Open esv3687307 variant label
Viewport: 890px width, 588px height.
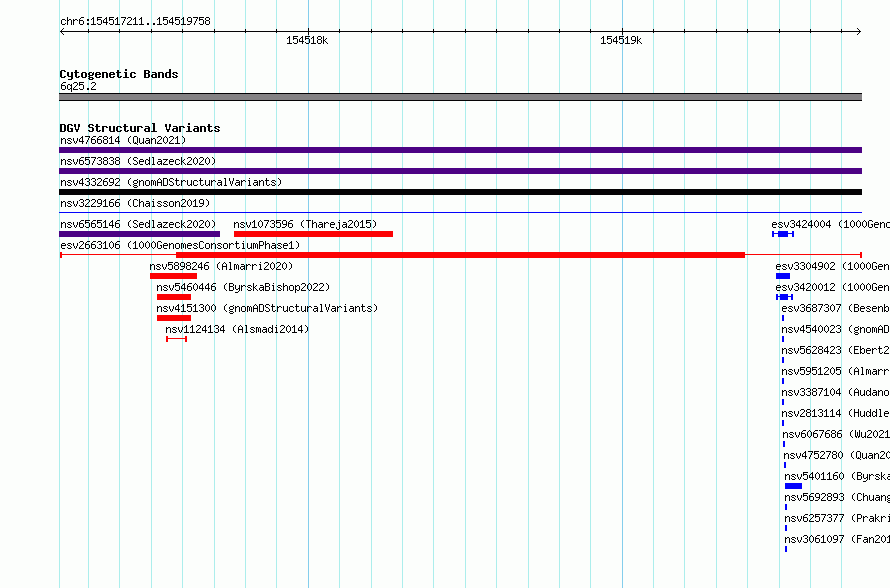[x=836, y=308]
